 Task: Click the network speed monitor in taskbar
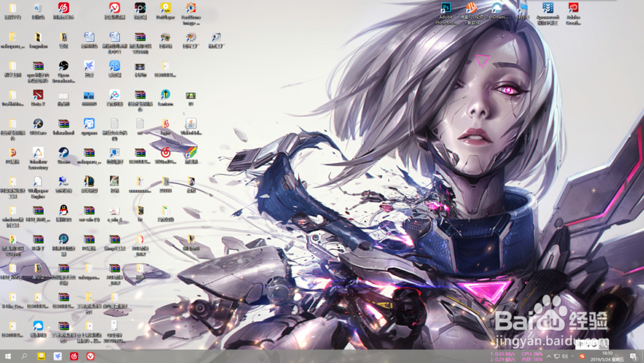point(503,357)
